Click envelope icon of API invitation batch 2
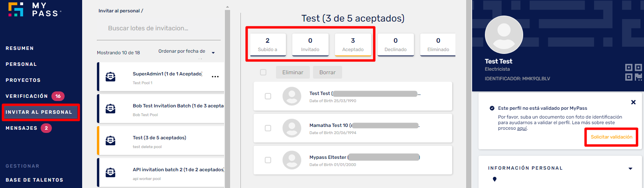This screenshot has width=644, height=188. 110,172
